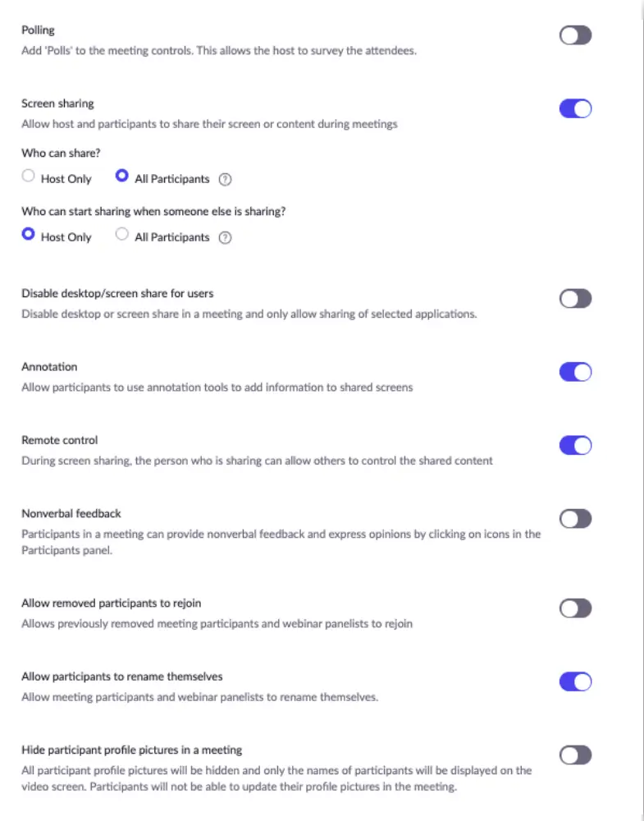This screenshot has height=821, width=644.
Task: Disable participants renaming themselves
Action: click(x=575, y=681)
